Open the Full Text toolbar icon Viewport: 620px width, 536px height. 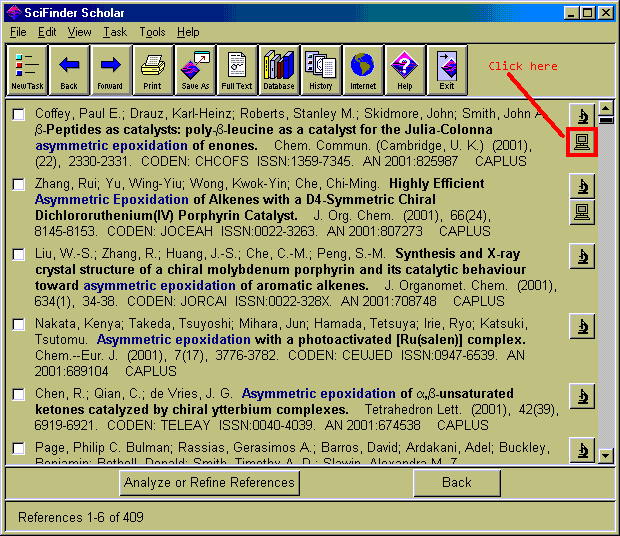coord(237,70)
